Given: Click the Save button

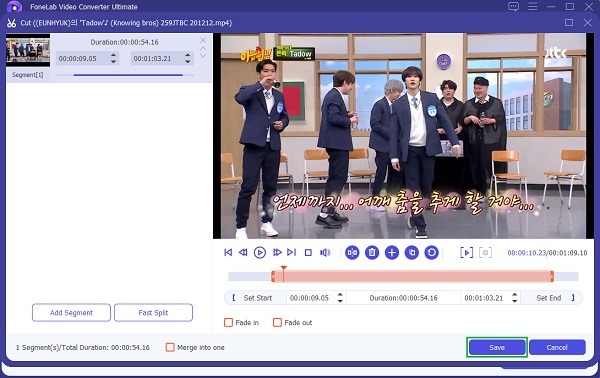Looking at the screenshot, I should coord(497,347).
